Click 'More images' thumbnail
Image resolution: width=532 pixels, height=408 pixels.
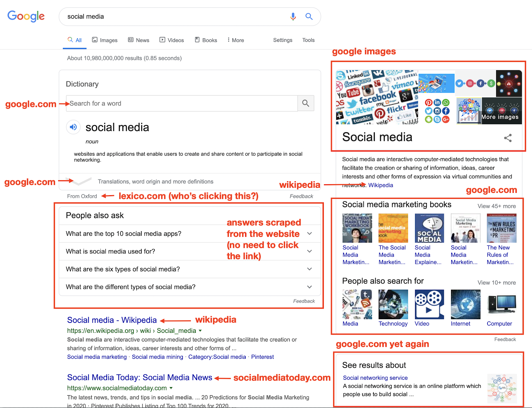tap(502, 111)
